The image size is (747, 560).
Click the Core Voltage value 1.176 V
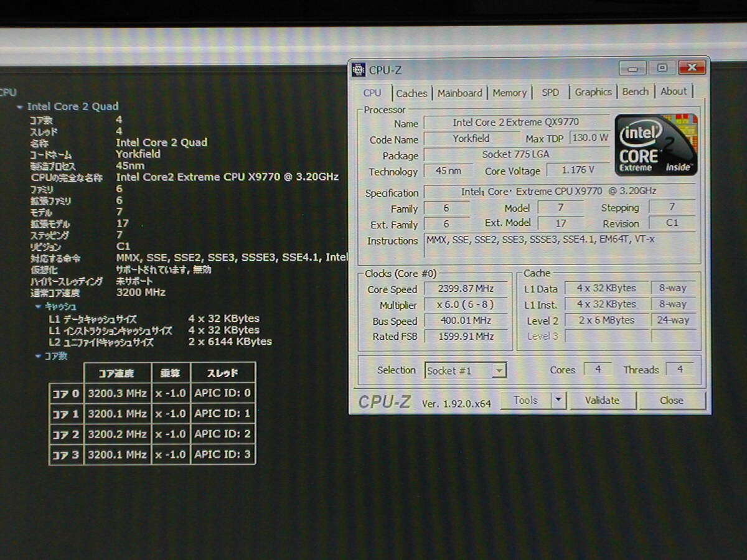click(578, 170)
